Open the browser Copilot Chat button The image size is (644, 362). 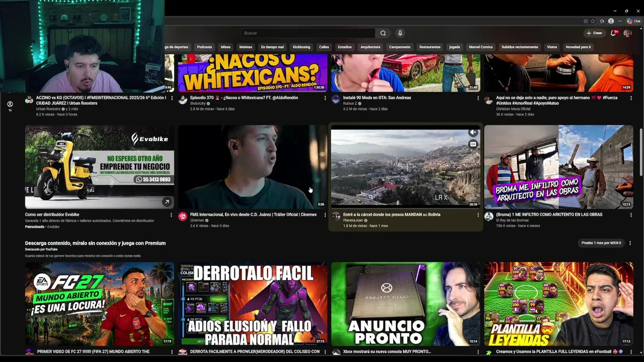[633, 21]
